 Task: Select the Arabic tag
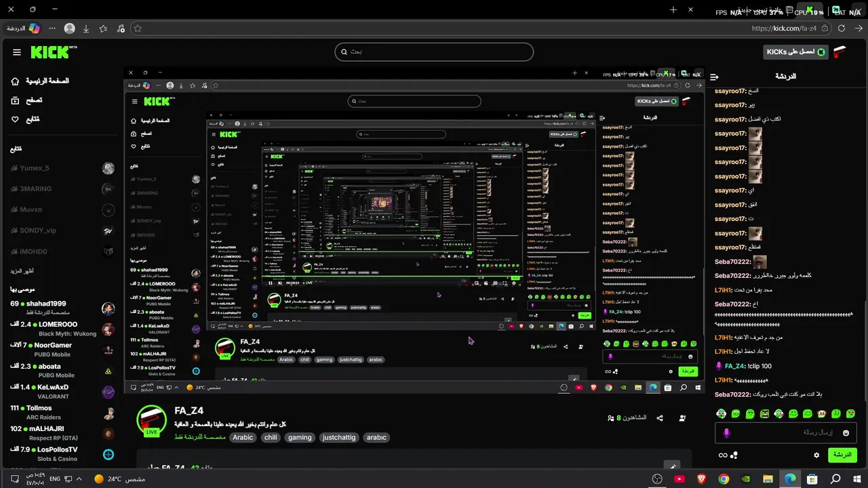[x=243, y=437]
